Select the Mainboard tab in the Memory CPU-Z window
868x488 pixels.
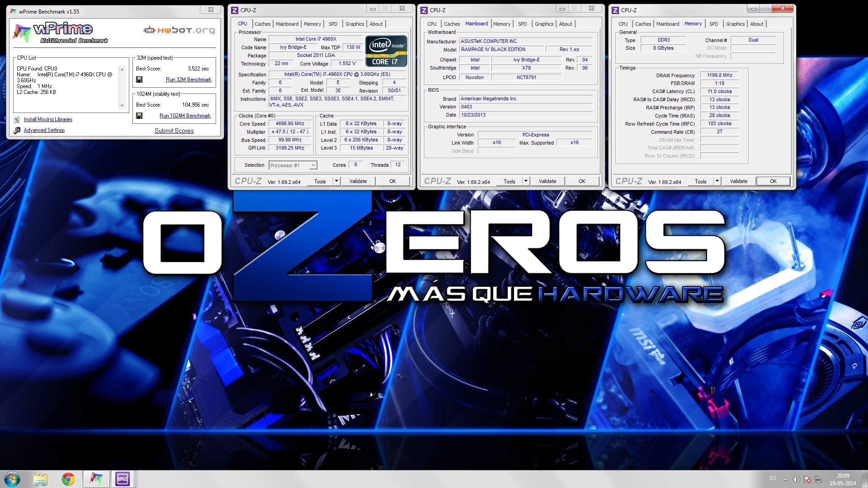click(668, 24)
